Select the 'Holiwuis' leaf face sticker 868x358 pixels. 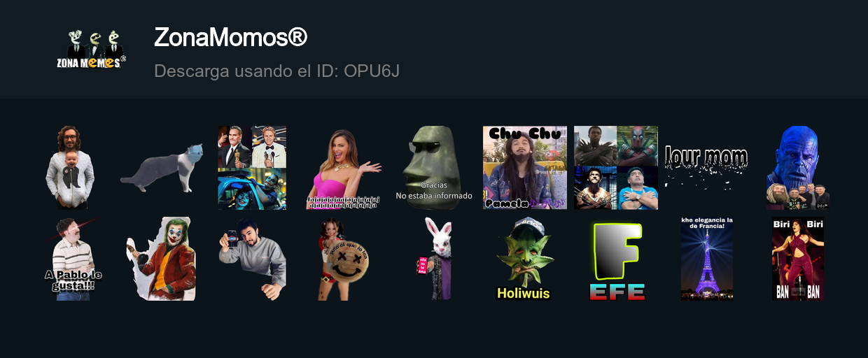[x=525, y=259]
